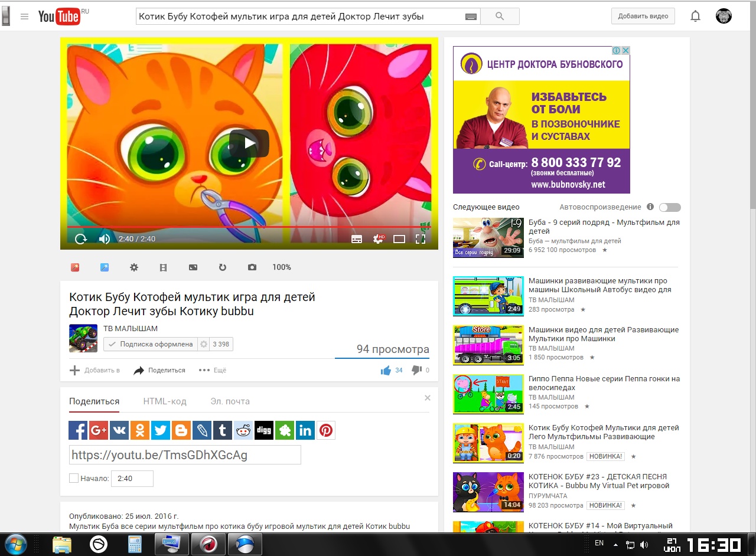Click the red magic wand extension icon
The height and width of the screenshot is (556, 756).
(75, 267)
